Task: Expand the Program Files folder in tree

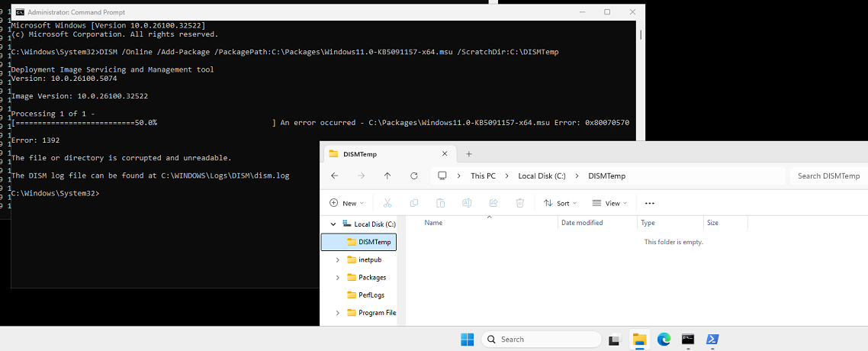Action: pos(338,313)
